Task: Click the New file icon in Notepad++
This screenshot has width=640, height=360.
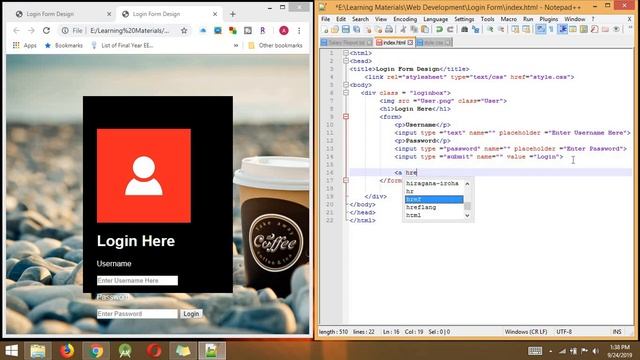Action: pos(324,29)
